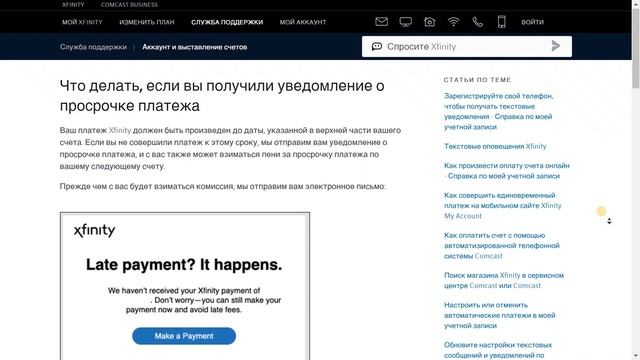Image resolution: width=640 pixels, height=360 pixels.
Task: Click the late payment email preview image
Action: pyautogui.click(x=185, y=286)
